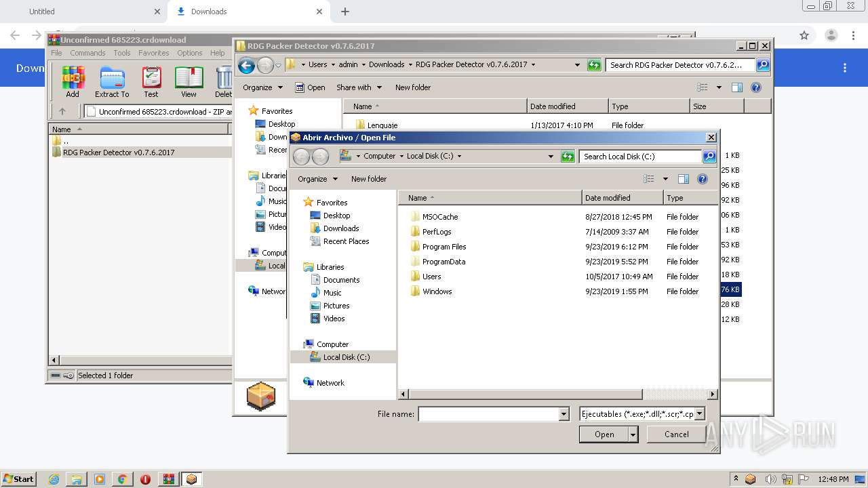Open the Options menu in WinRAR
Viewport: 868px width, 488px height.
[x=190, y=53]
